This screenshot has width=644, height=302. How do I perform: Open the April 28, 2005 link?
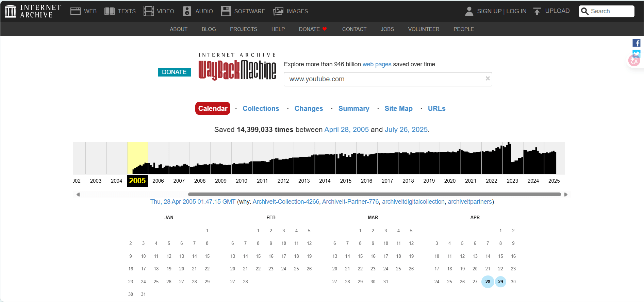click(x=346, y=130)
